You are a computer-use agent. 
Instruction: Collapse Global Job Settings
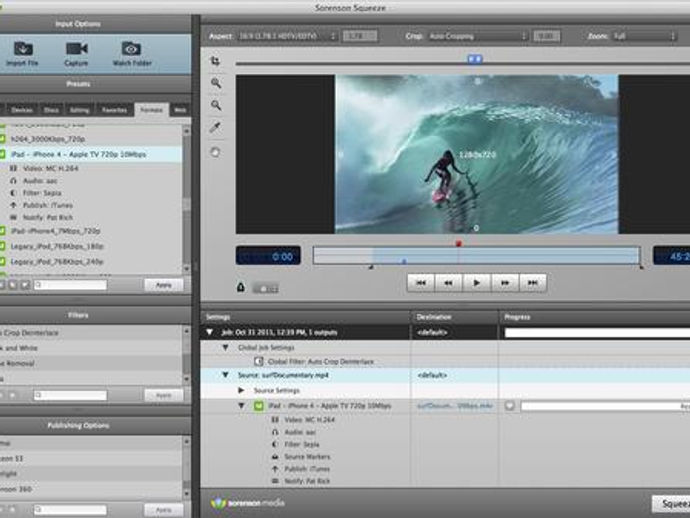pos(225,348)
